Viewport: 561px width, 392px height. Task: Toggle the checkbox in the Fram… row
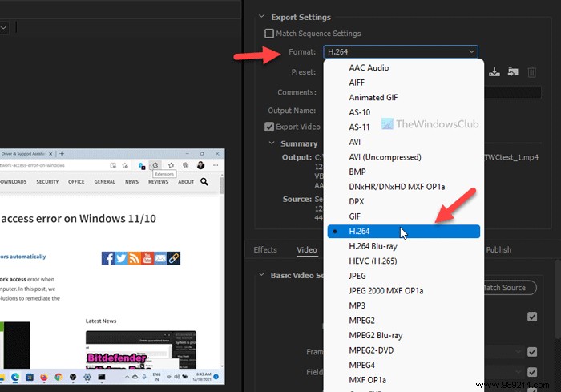[x=532, y=352]
